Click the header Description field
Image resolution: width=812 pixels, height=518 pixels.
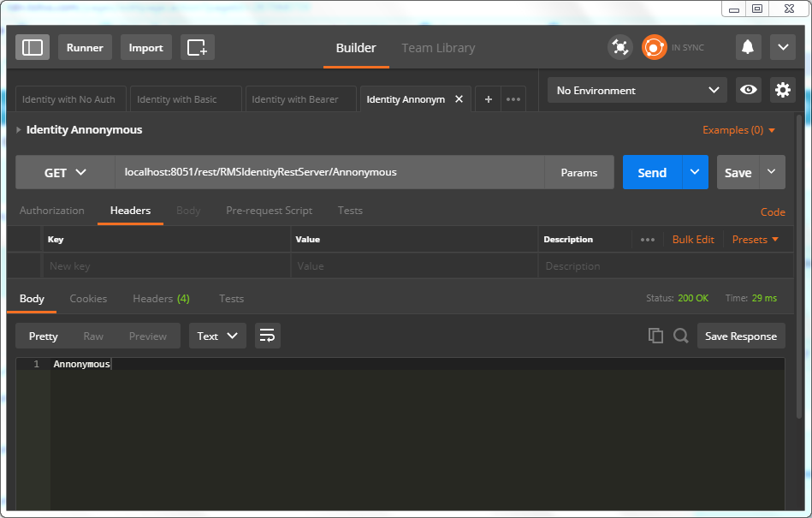click(666, 265)
